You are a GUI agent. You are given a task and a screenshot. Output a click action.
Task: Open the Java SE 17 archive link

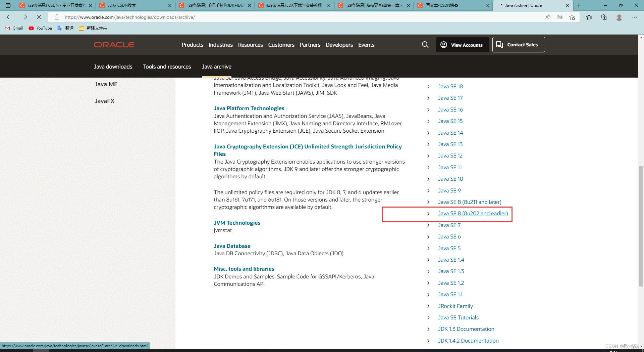click(450, 98)
